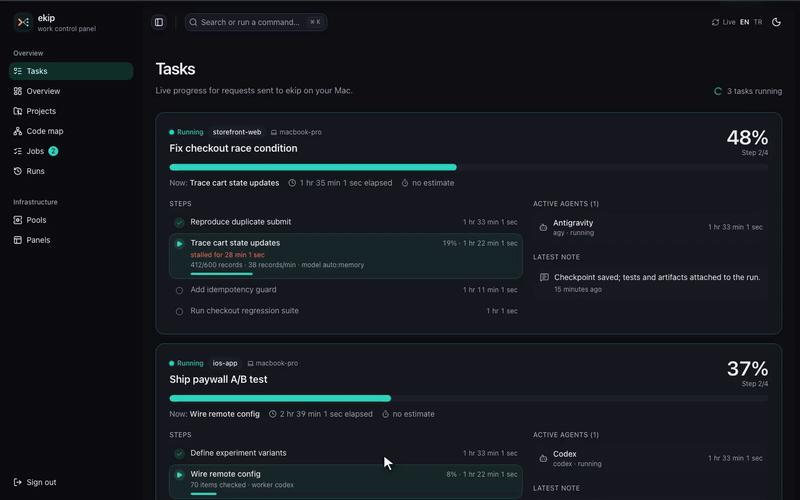800x500 pixels.
Task: Click the empty circle on Add idempotency guard
Action: [179, 290]
